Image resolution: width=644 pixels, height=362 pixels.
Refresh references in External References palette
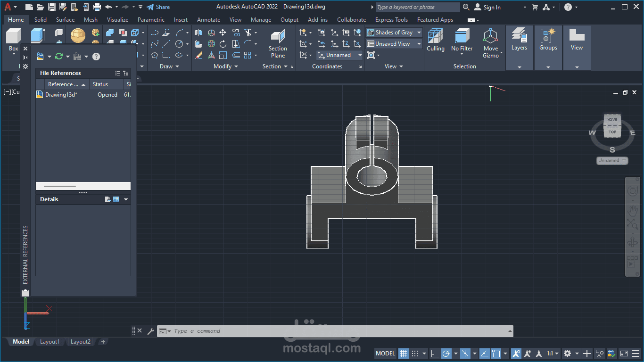coord(59,57)
